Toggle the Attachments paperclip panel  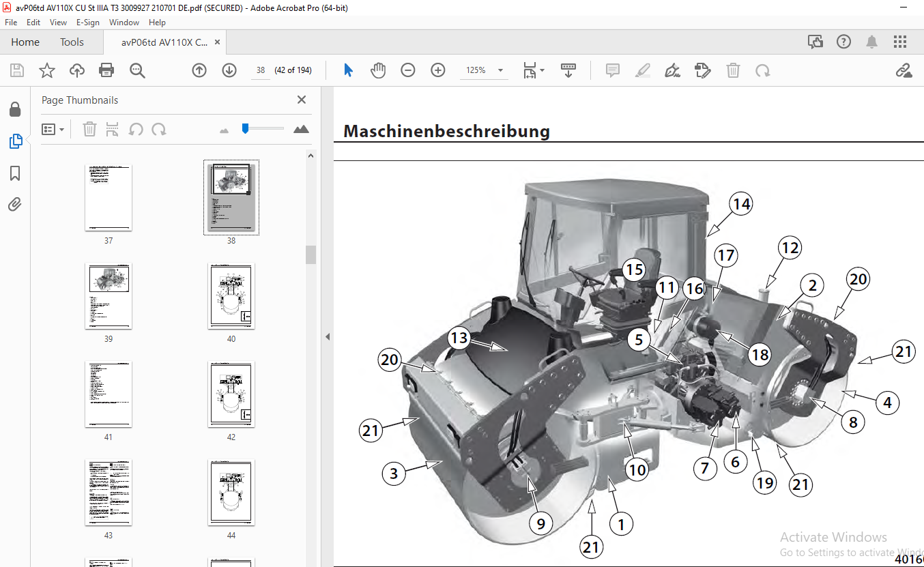point(15,204)
